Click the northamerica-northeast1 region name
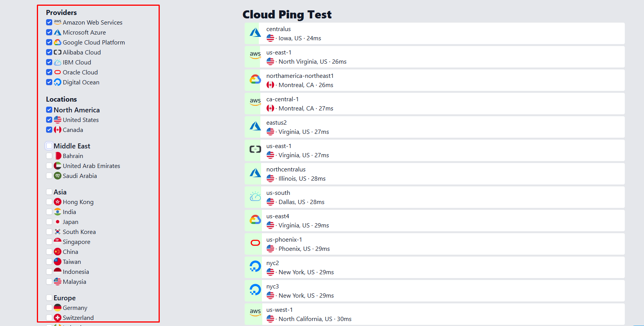 (300, 76)
